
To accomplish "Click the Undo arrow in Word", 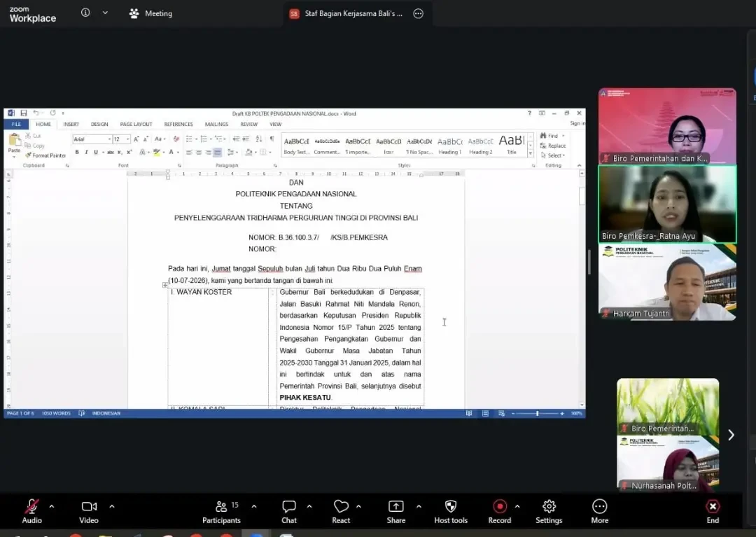I will 36,113.
